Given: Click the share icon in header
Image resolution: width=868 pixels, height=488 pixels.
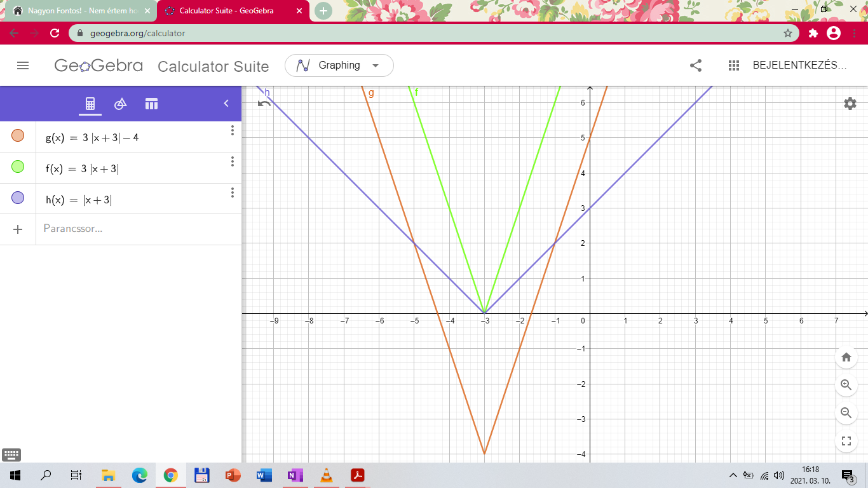Looking at the screenshot, I should point(696,65).
